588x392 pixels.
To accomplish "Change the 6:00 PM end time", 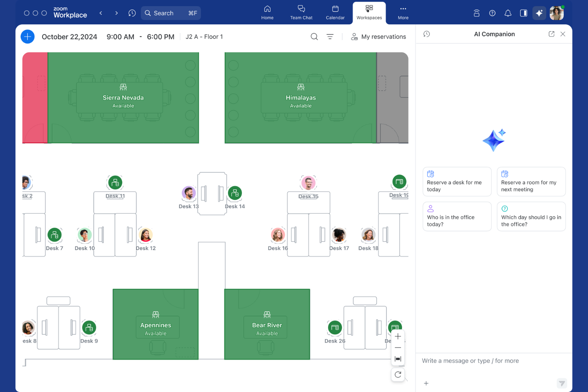I will (161, 37).
